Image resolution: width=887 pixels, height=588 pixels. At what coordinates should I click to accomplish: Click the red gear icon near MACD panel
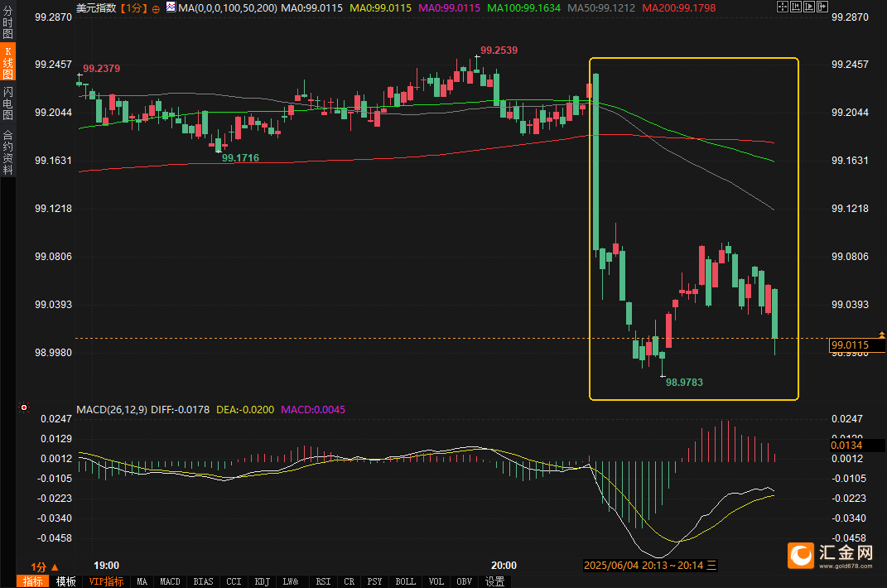click(24, 407)
